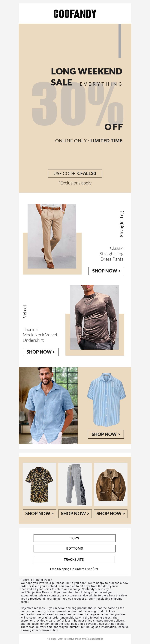Image resolution: width=150 pixels, height=644 pixels.
Task: Click the unsubscribe link in the footer
Action: 97,639
